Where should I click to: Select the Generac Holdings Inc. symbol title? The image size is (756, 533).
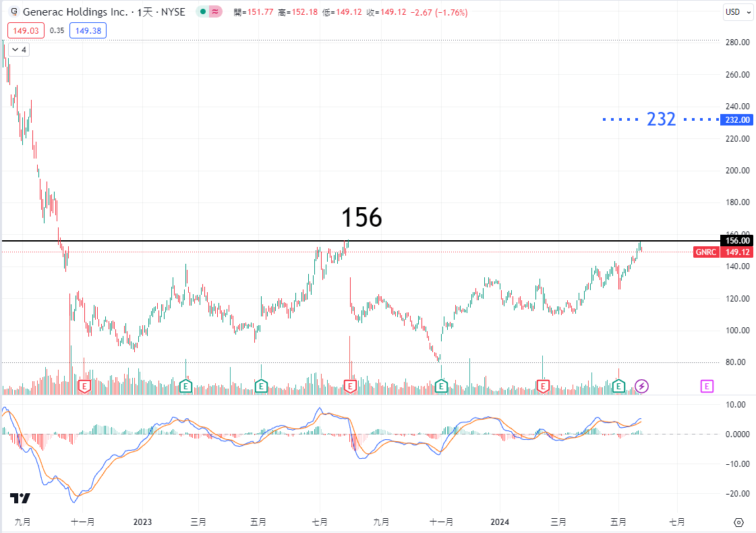point(76,12)
